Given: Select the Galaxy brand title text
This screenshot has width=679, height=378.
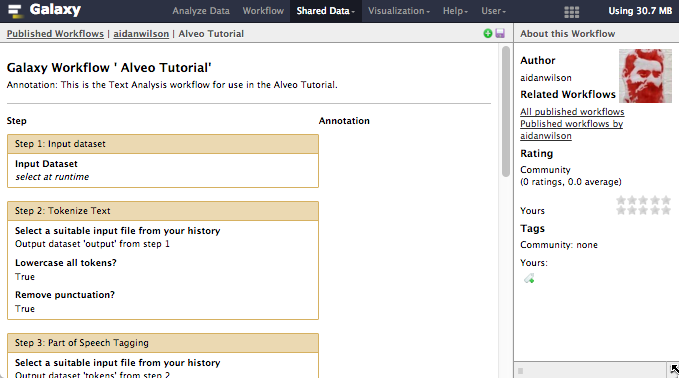Looking at the screenshot, I should click(55, 10).
